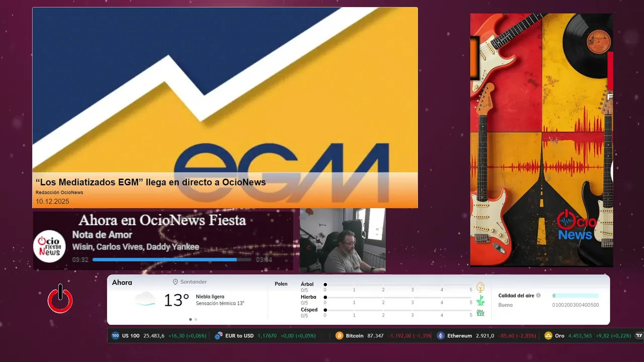Click the EUR to USD ticker label
The height and width of the screenshot is (362, 644).
[x=239, y=336]
